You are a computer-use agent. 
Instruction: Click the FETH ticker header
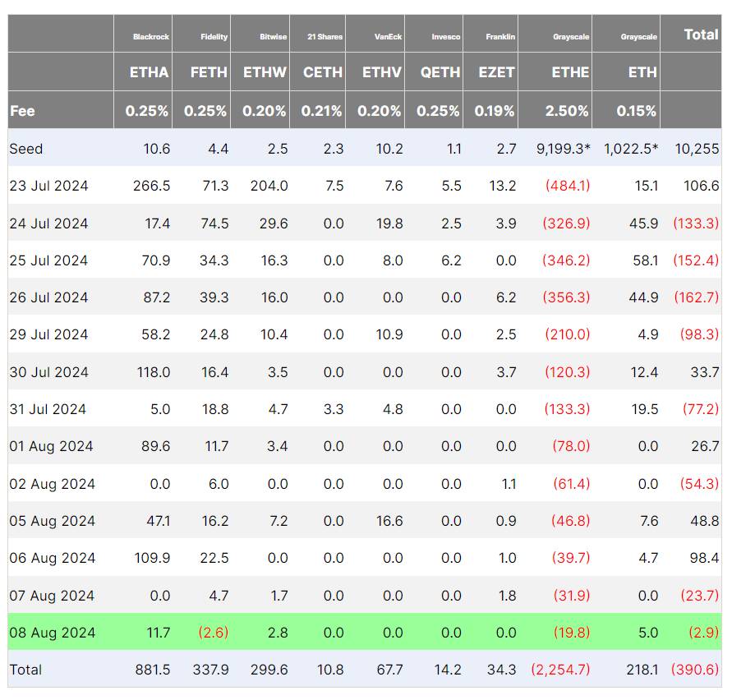pyautogui.click(x=209, y=72)
